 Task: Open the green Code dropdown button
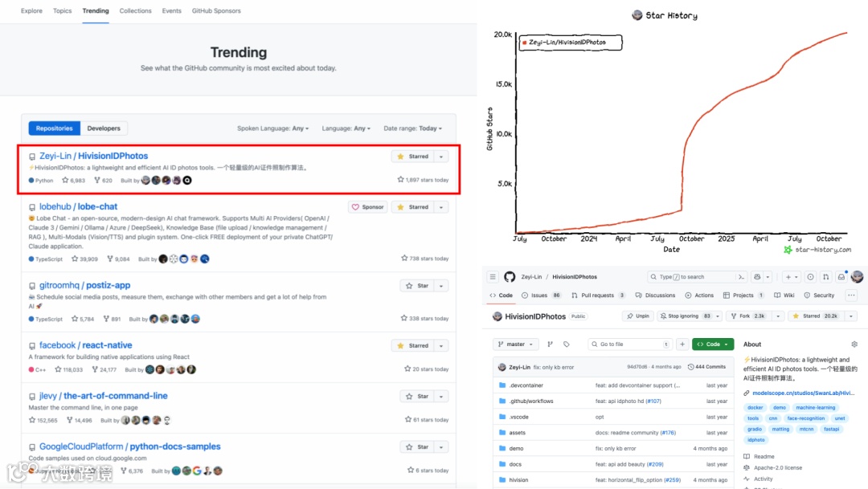tap(712, 344)
